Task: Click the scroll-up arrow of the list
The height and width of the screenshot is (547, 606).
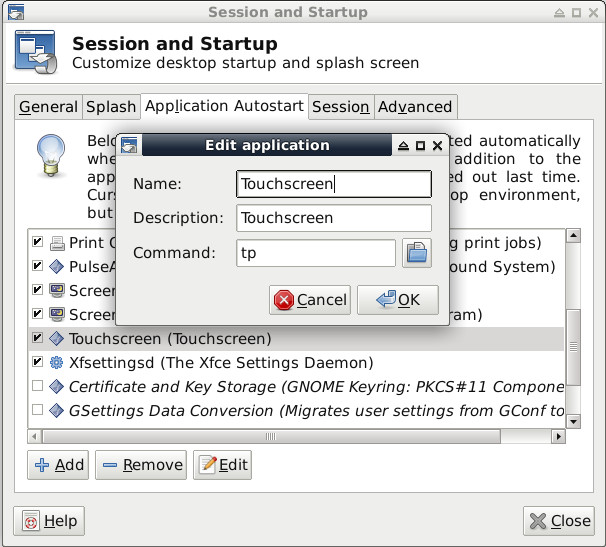Action: (x=573, y=237)
